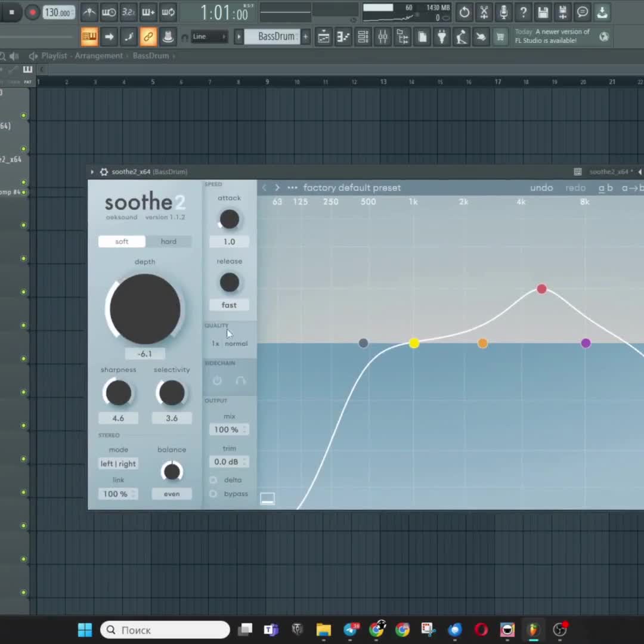Click the sidechain power icon in soothe2
Viewport: 644px width, 644px height.
point(217,381)
